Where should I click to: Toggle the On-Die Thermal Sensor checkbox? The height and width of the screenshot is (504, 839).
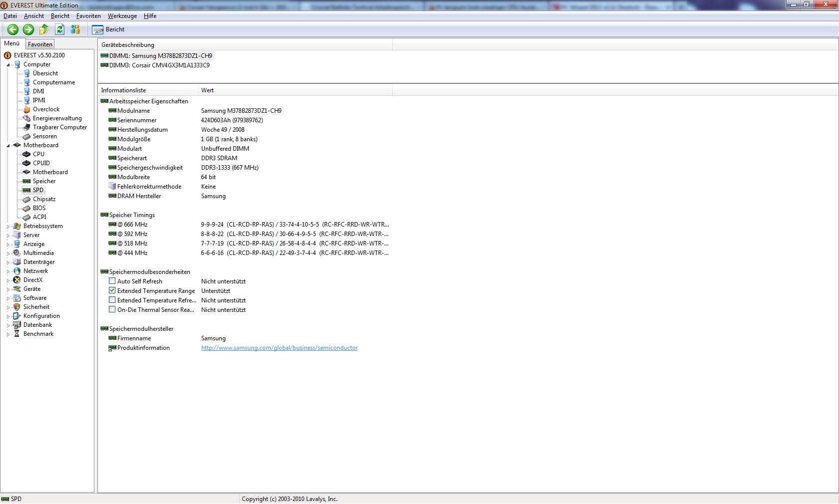pyautogui.click(x=112, y=309)
